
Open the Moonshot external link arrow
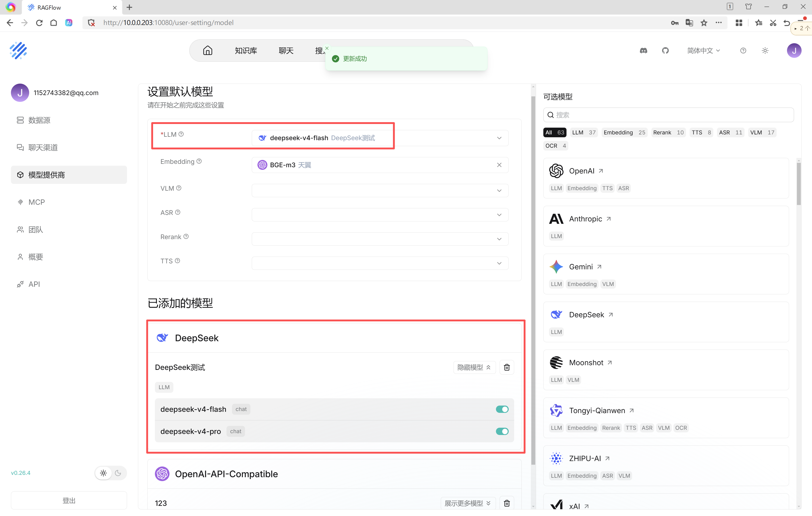pos(610,363)
